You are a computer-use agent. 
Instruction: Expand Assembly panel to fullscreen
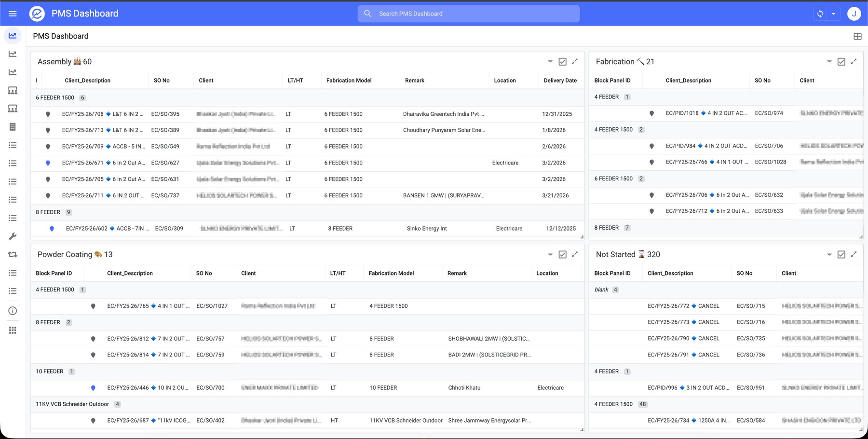[x=575, y=61]
